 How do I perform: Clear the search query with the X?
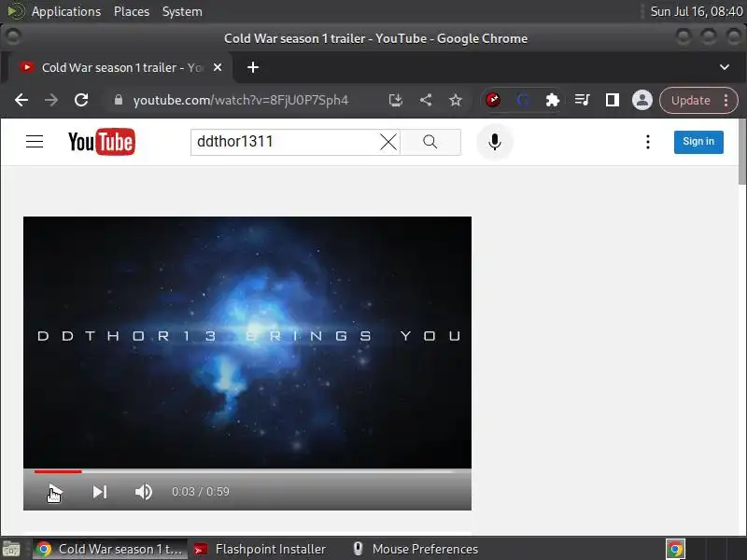click(388, 142)
